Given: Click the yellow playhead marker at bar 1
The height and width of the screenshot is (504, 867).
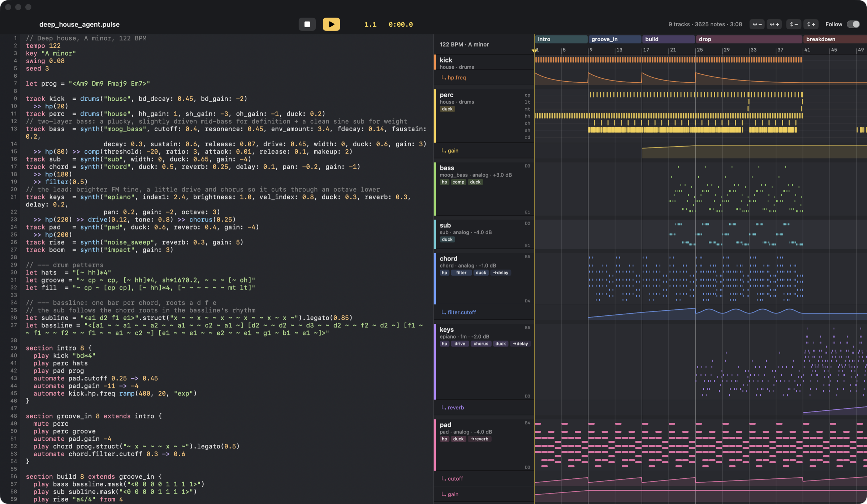Looking at the screenshot, I should (x=534, y=51).
